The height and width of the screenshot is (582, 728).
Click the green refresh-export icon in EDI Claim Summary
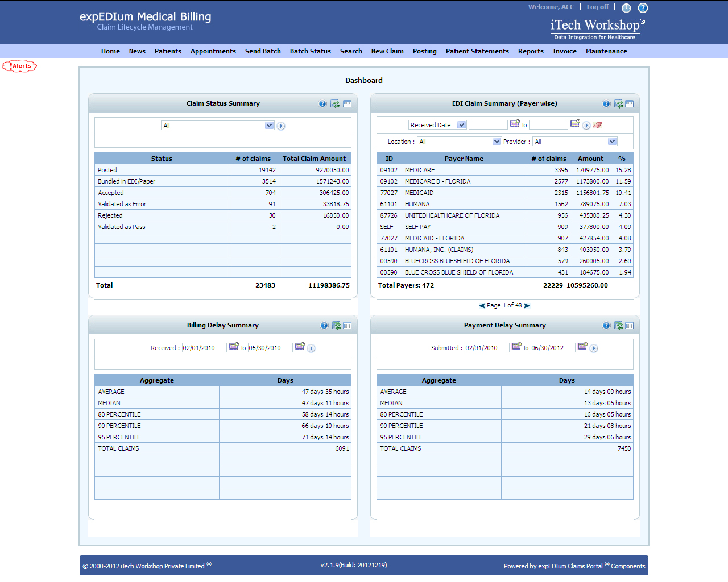(618, 104)
